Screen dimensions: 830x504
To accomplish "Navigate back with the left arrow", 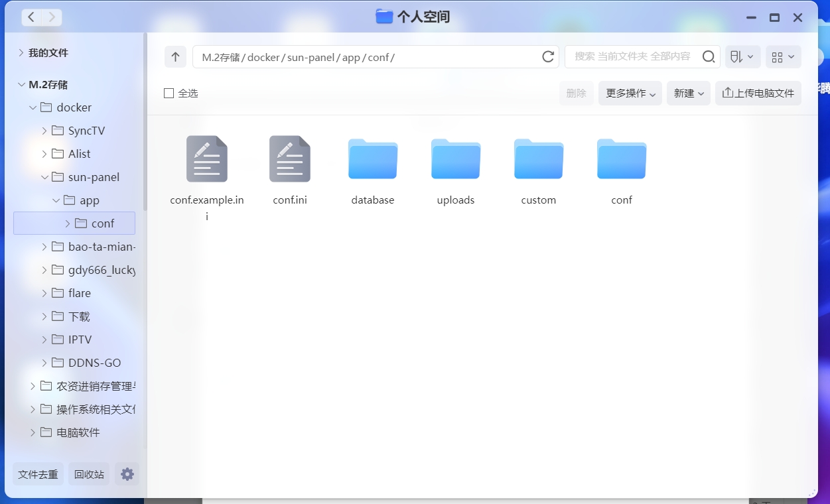I will [x=31, y=17].
